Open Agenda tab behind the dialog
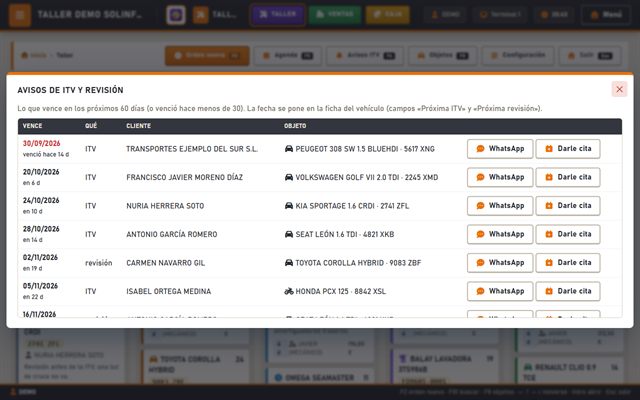640x400 pixels. tap(288, 56)
